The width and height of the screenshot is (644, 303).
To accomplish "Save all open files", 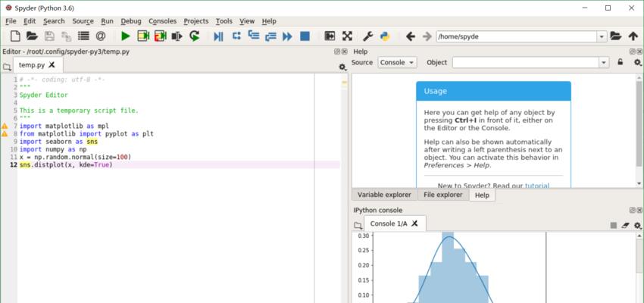I will click(66, 36).
